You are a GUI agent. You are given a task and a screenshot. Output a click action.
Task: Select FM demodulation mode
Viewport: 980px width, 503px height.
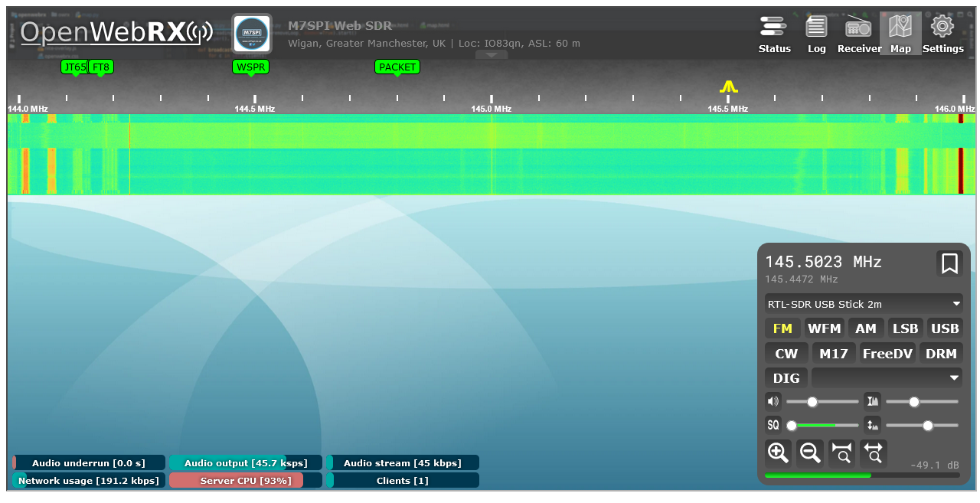782,328
